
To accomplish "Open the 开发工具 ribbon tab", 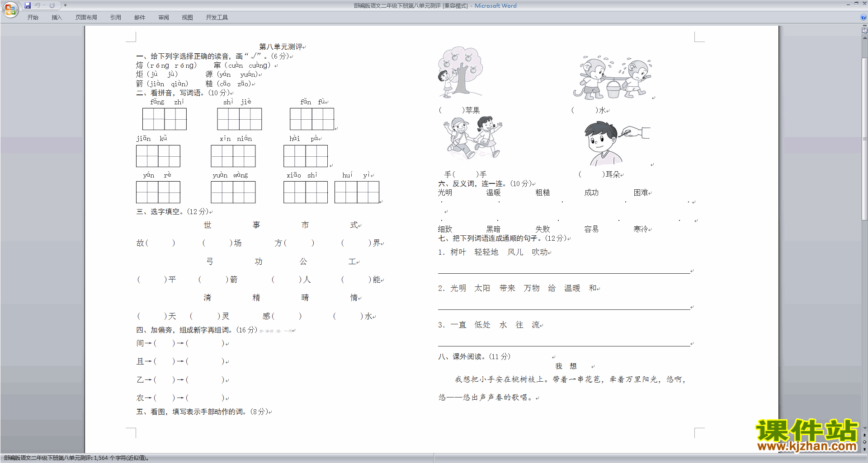I will pyautogui.click(x=217, y=18).
